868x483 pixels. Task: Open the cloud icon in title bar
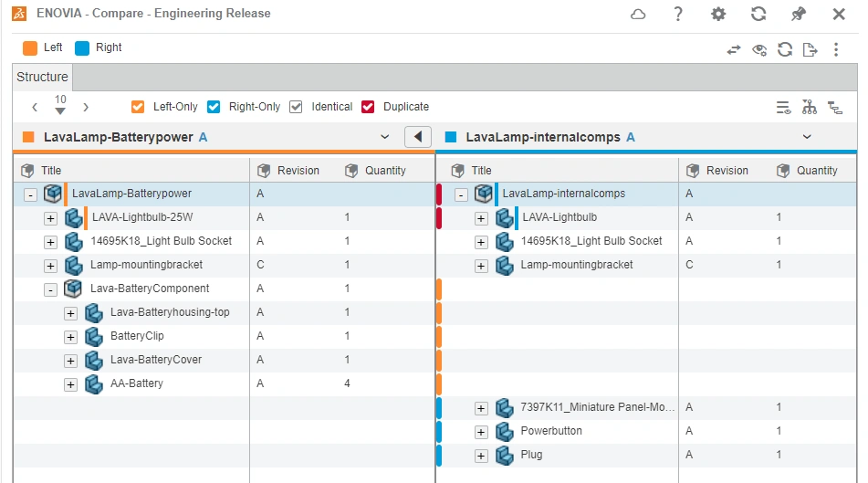(638, 14)
